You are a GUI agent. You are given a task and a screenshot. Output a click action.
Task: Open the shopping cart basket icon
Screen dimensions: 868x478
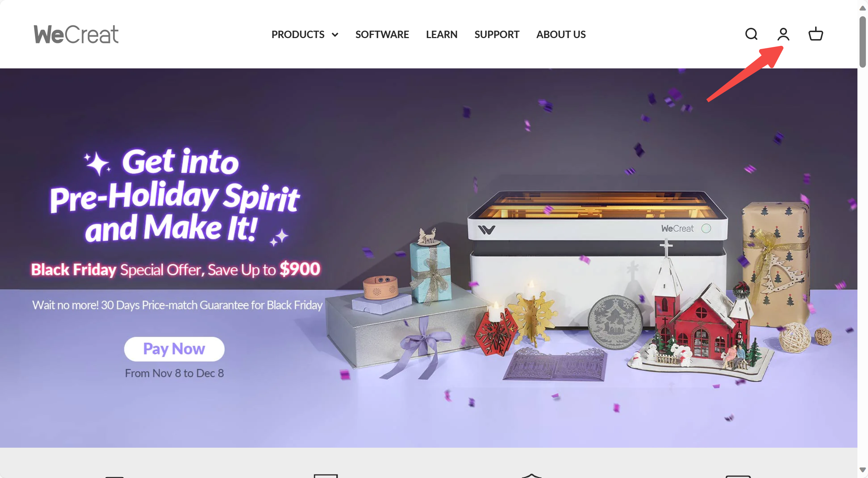[x=816, y=34]
